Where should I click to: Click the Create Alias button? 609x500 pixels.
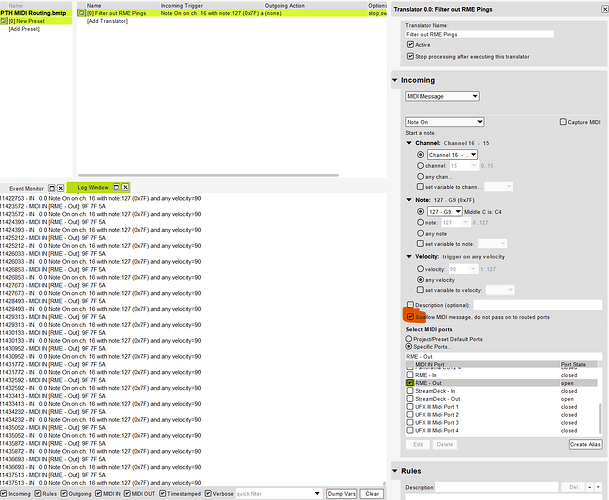585,444
